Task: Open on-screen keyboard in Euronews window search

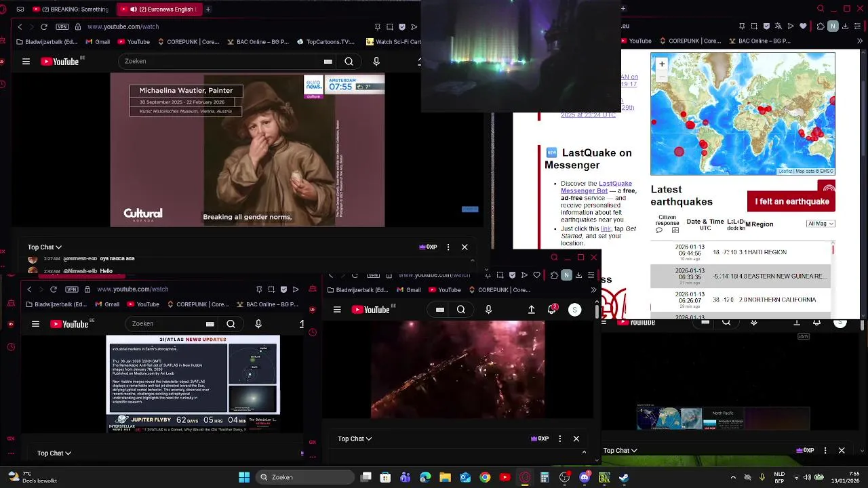Action: point(328,61)
